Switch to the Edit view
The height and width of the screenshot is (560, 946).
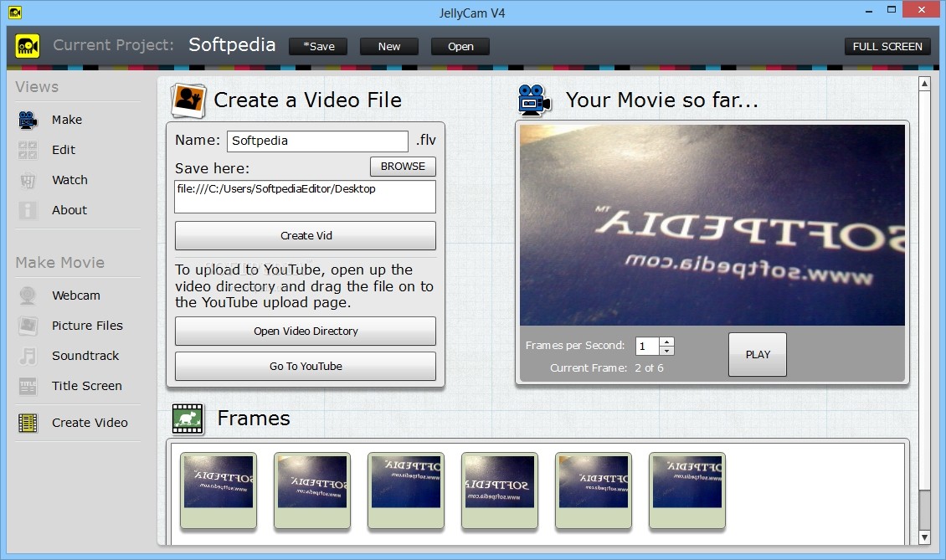pos(64,150)
